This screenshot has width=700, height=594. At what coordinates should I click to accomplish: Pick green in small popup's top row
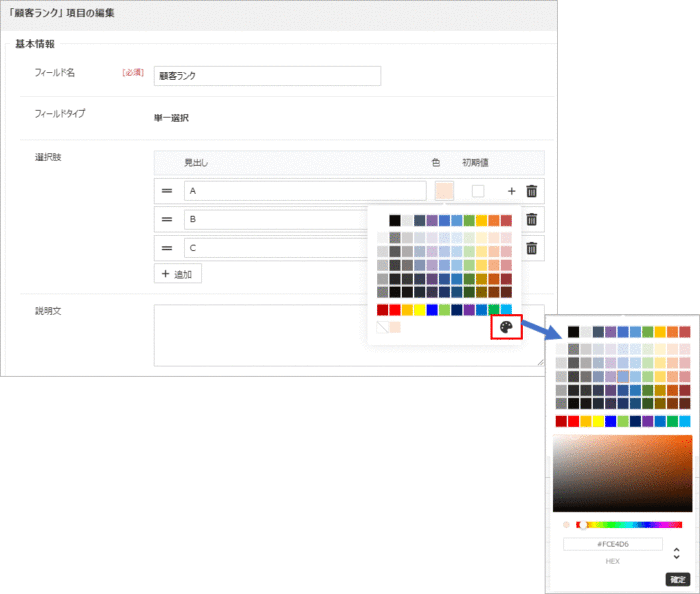click(469, 220)
